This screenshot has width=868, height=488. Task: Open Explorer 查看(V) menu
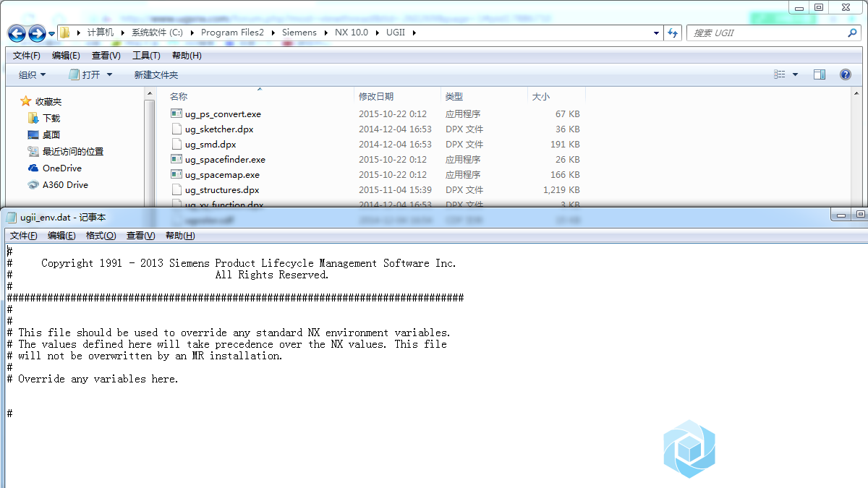(106, 56)
